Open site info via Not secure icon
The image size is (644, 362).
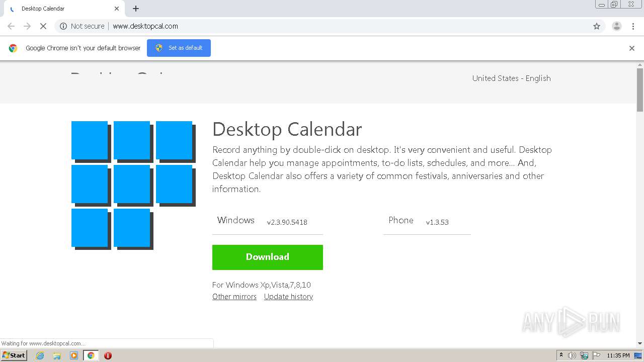pos(82,26)
